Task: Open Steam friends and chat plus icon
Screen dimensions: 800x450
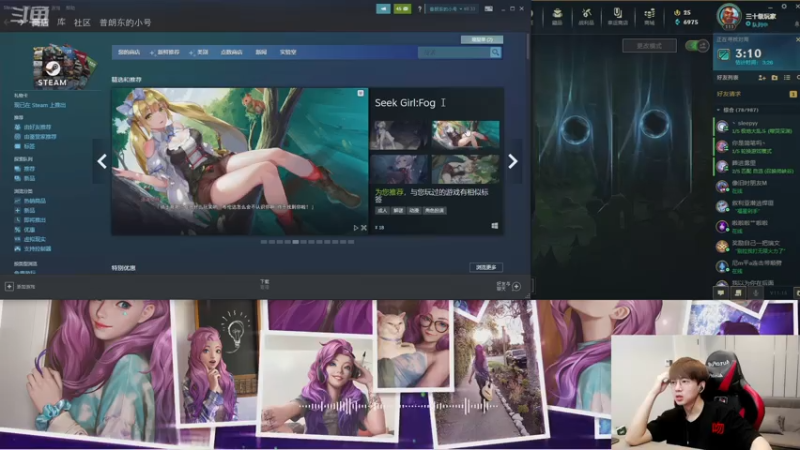Action: pos(516,287)
